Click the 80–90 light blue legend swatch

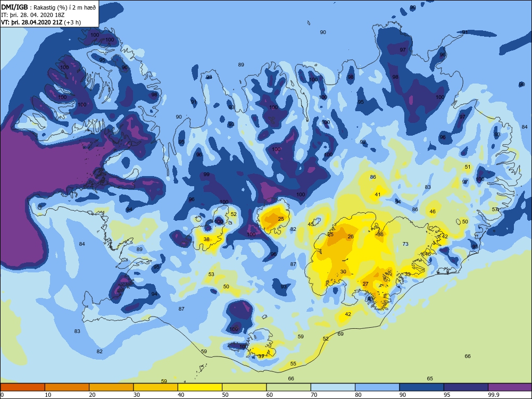[377, 387]
